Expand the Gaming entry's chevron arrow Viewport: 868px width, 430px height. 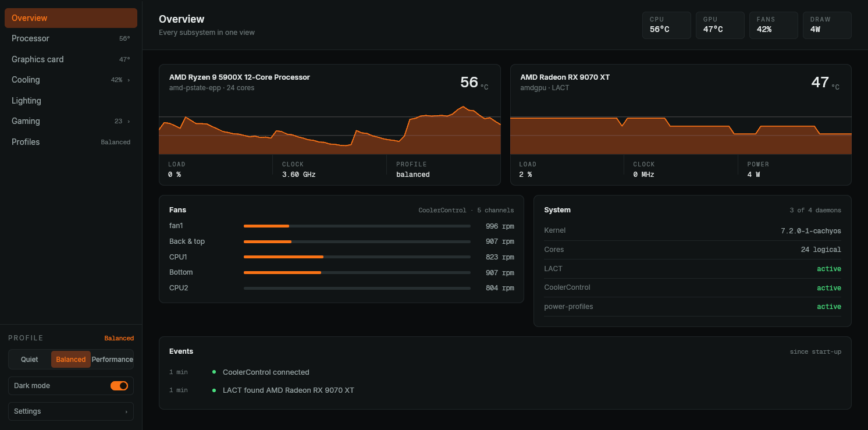[129, 122]
